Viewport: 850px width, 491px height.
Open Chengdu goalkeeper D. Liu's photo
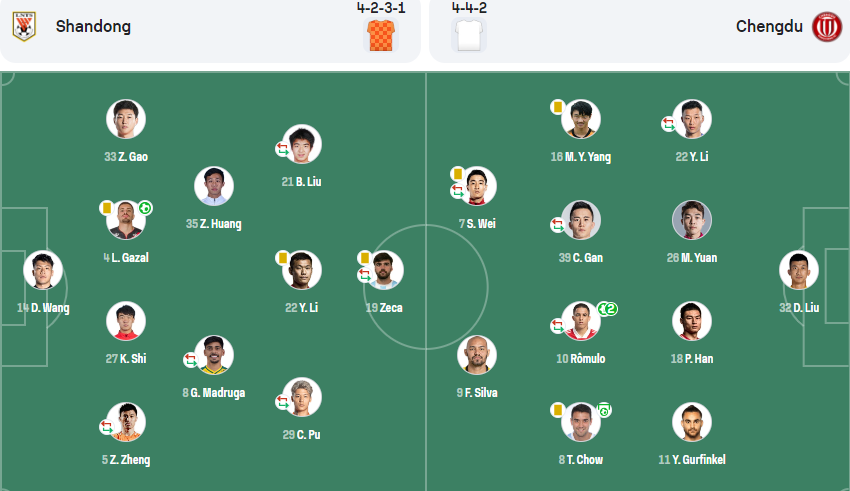coord(799,270)
